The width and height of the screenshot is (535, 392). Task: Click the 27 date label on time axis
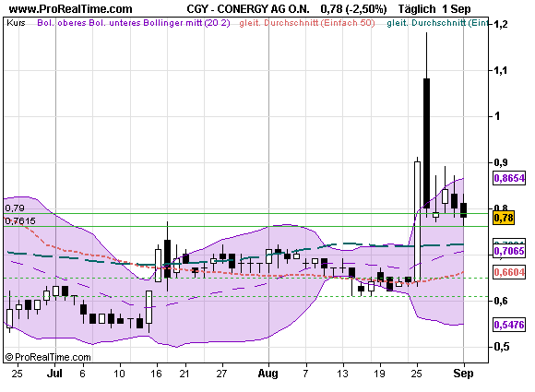point(221,374)
